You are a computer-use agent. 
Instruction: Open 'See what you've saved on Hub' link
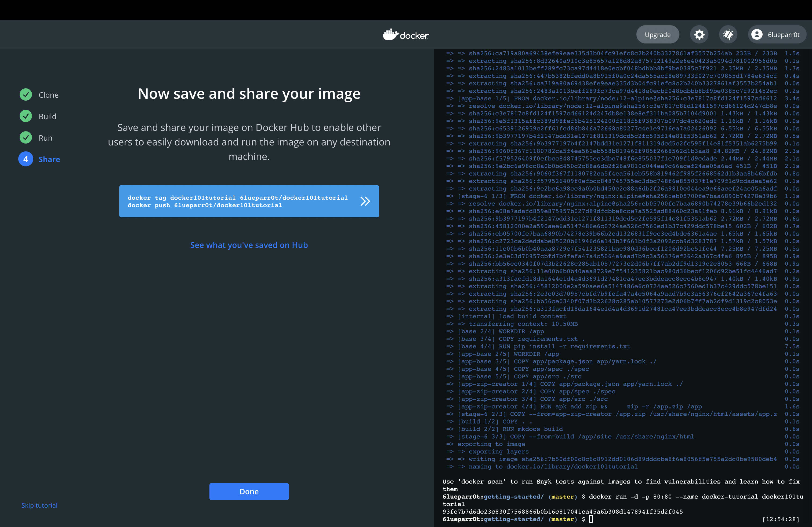(x=249, y=245)
